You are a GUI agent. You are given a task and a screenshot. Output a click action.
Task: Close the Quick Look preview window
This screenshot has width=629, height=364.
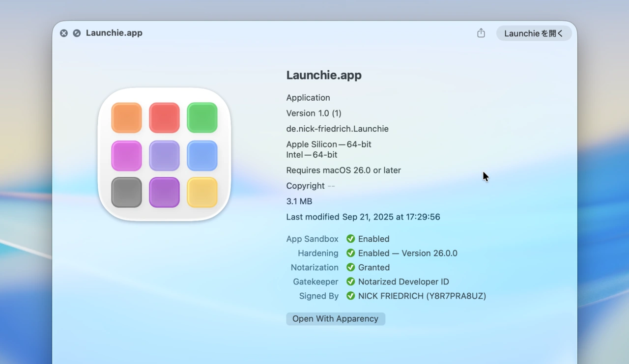(x=64, y=33)
